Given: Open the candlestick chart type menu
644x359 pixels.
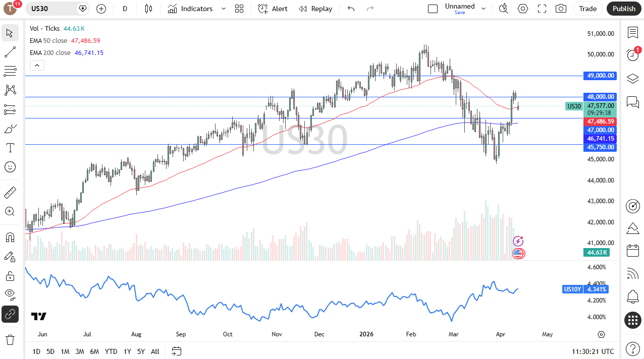Looking at the screenshot, I should 148,9.
